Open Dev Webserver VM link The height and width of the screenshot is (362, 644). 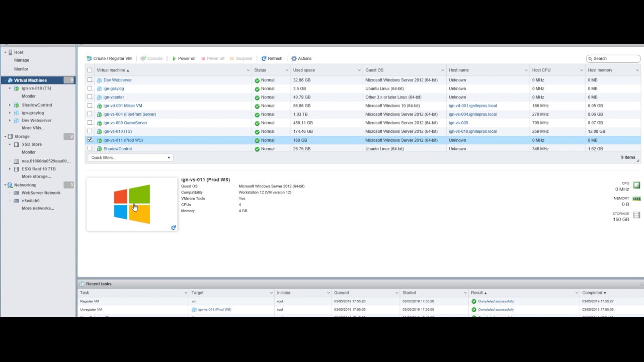(x=118, y=80)
